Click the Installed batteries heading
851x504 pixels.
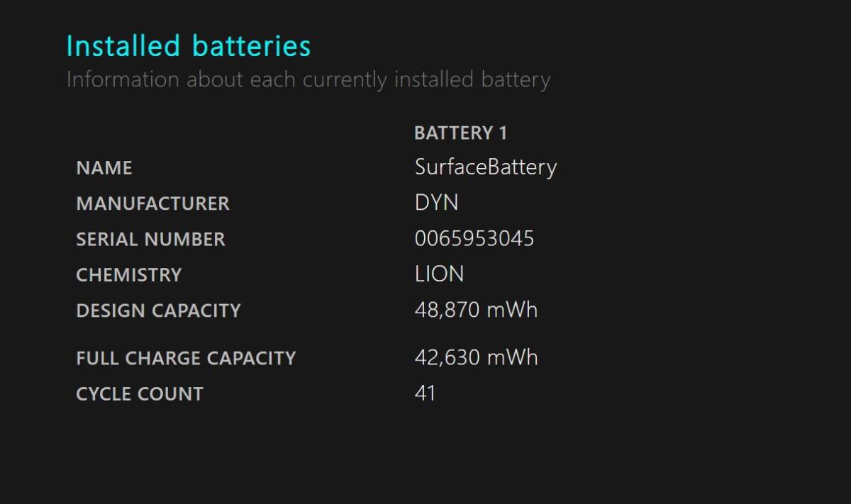[x=189, y=46]
